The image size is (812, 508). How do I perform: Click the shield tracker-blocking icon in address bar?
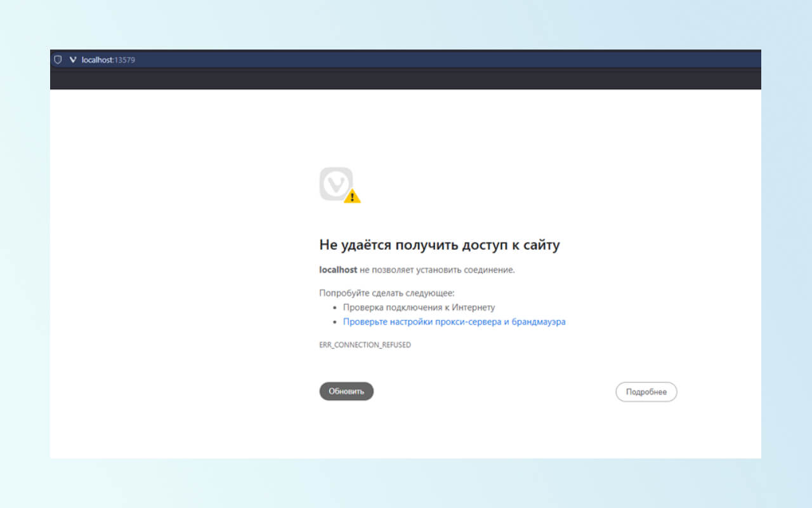[58, 60]
